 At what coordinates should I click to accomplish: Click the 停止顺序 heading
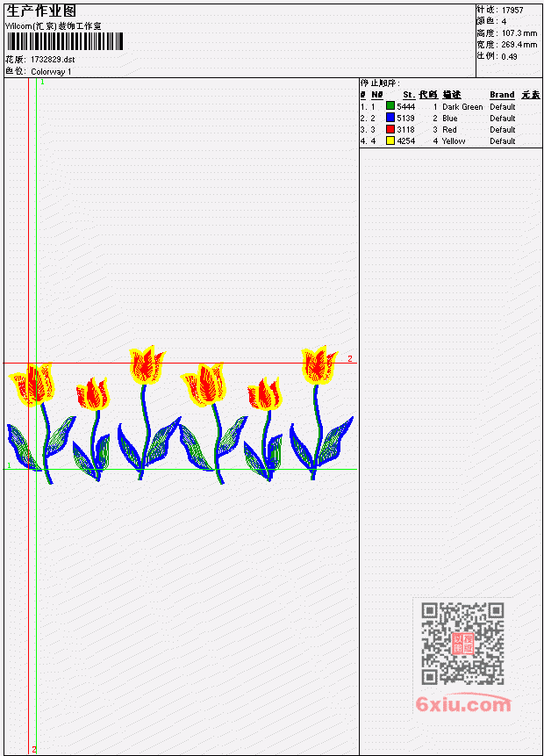coord(380,83)
